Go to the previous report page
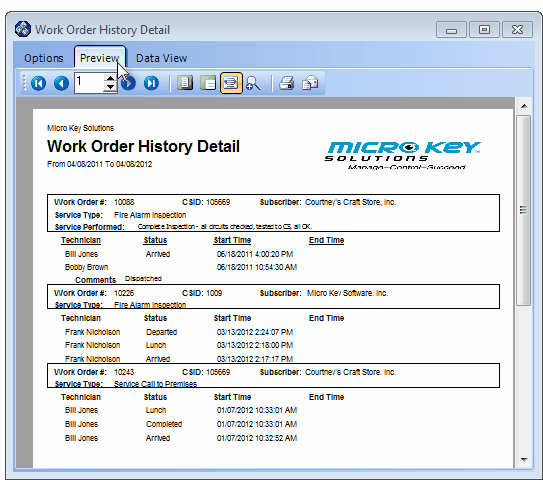The height and width of the screenshot is (480, 543). tap(61, 83)
